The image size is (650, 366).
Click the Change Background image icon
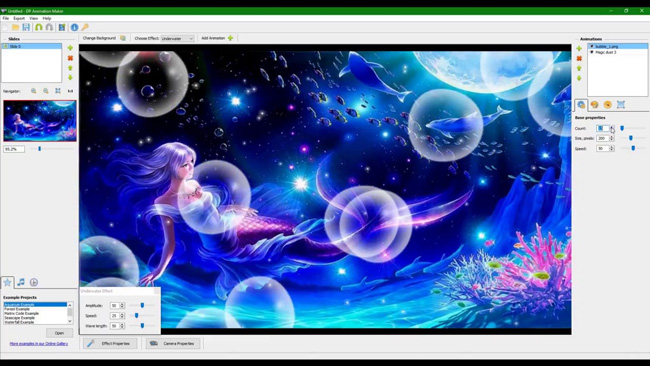pos(123,38)
